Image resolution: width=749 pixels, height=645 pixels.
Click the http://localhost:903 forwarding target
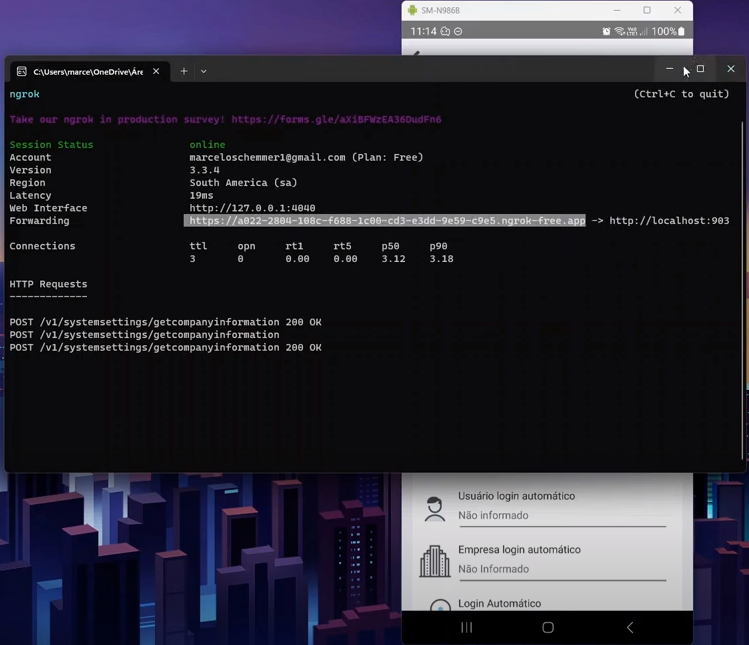669,221
